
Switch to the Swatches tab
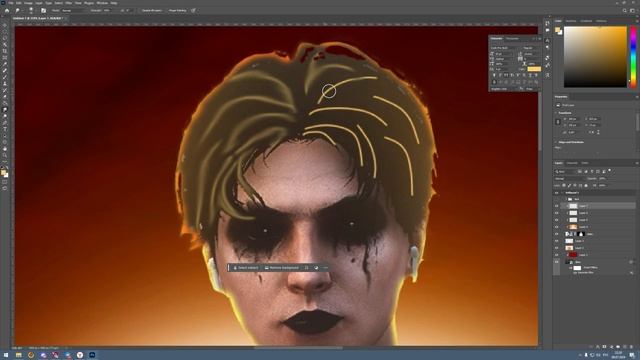[x=571, y=21]
